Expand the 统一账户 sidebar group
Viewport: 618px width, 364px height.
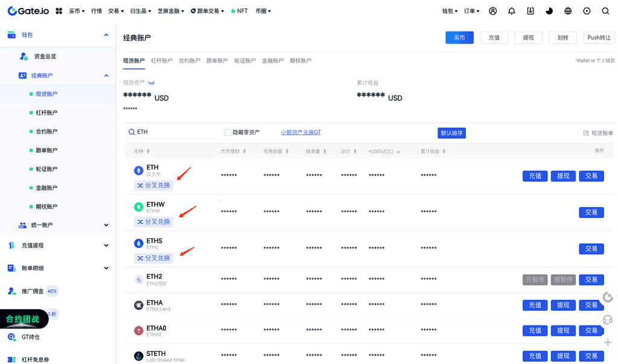pyautogui.click(x=106, y=225)
